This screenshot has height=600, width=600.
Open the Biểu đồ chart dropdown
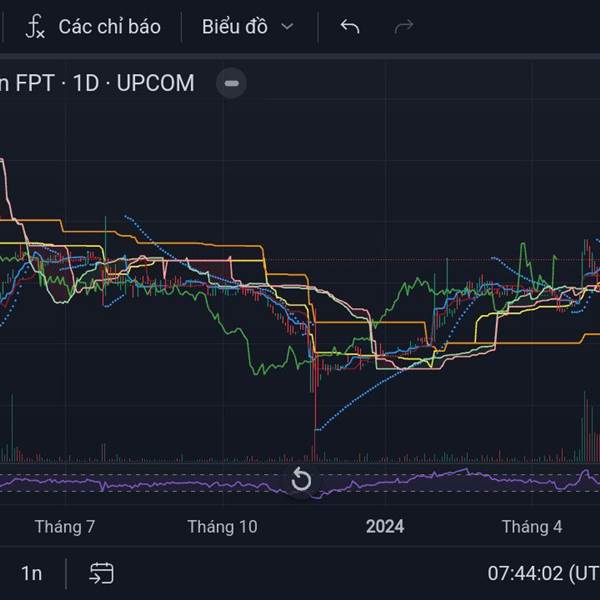pyautogui.click(x=248, y=27)
